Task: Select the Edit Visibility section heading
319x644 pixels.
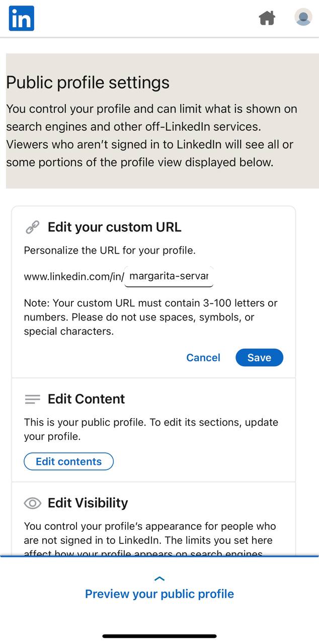Action: click(x=88, y=503)
